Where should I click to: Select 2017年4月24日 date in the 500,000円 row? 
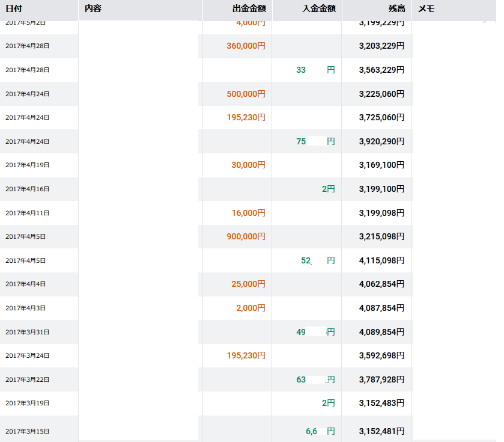coord(27,94)
